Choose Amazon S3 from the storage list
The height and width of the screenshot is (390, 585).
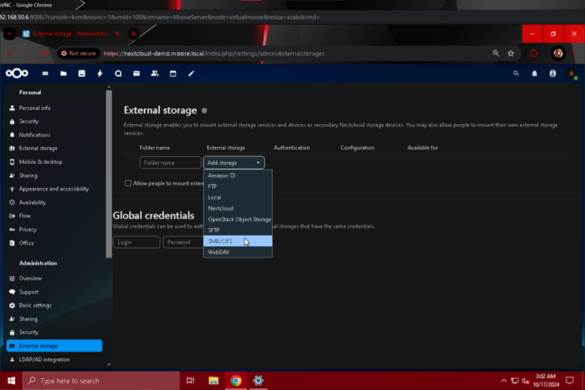point(238,175)
